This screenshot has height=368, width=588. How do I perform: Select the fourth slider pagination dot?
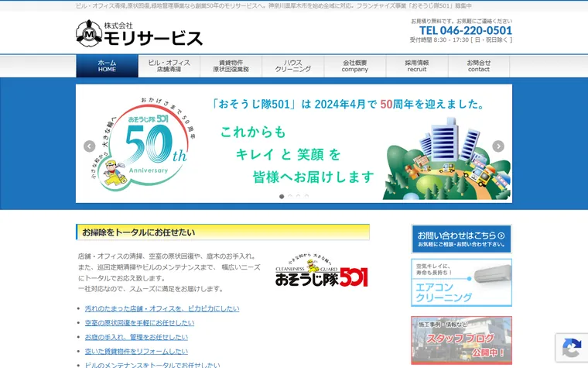(x=306, y=196)
